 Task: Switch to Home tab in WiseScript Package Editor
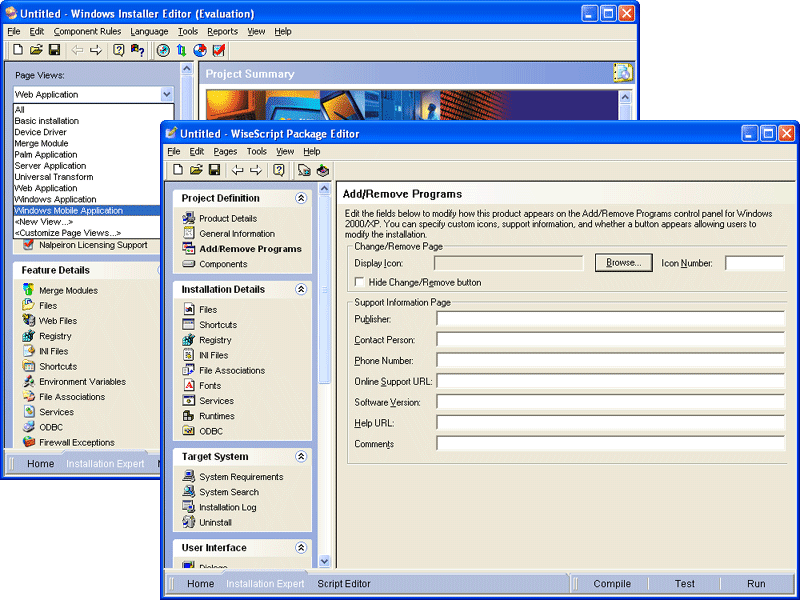201,584
